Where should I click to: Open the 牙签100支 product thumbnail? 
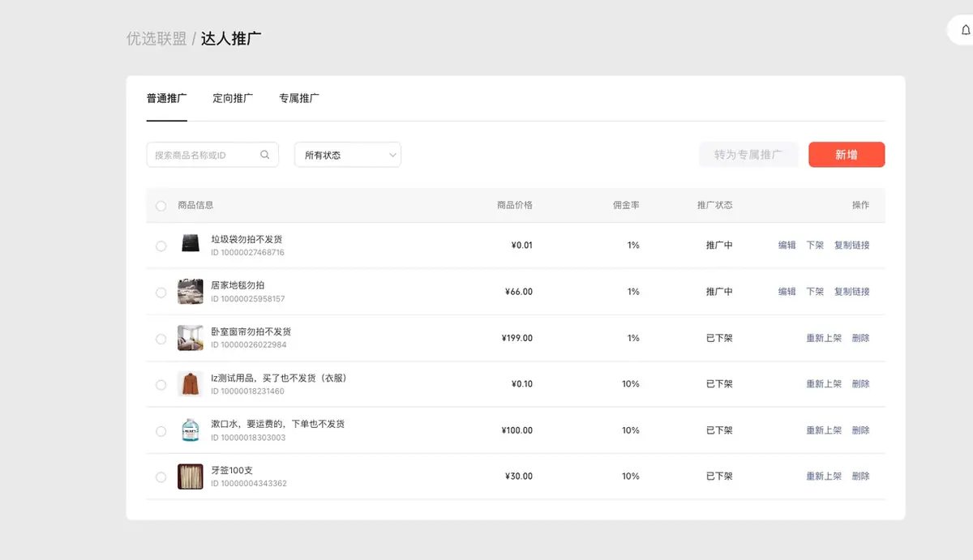coord(190,477)
